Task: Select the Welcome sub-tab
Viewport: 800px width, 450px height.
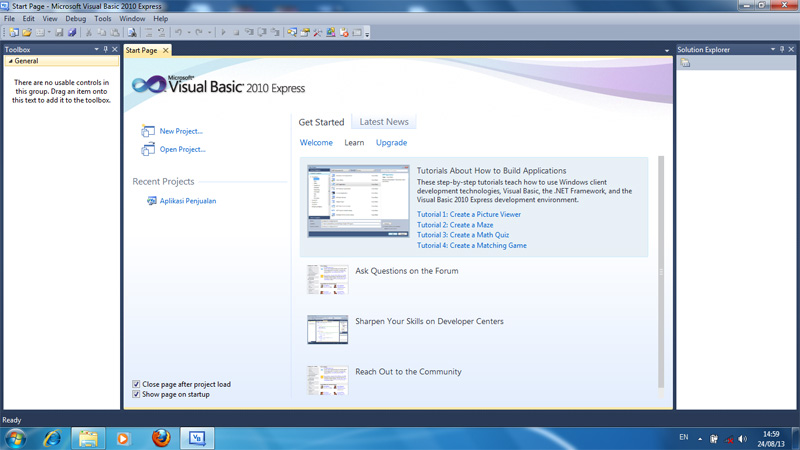Action: [x=316, y=143]
